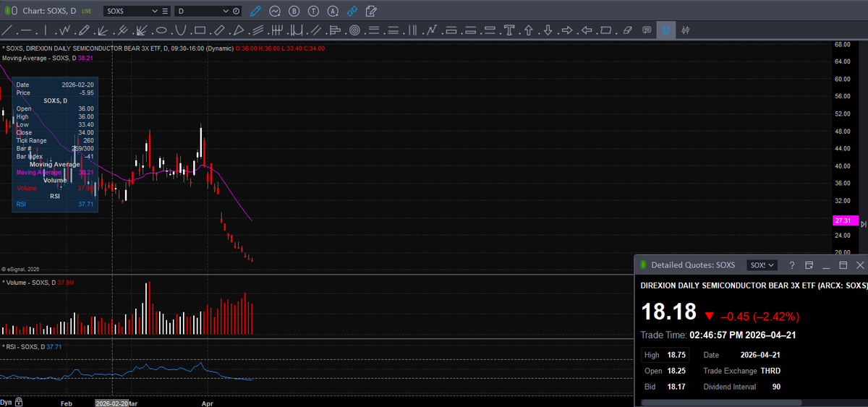Click the circled B icon
This screenshot has height=407, width=868.
[x=294, y=12]
